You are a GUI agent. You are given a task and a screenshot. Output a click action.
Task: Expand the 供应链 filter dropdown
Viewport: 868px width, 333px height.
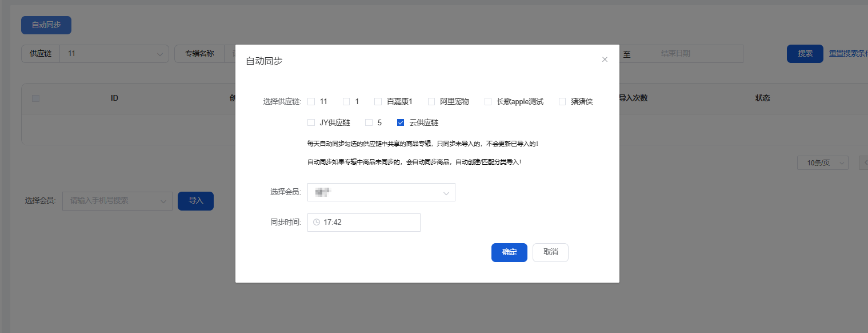point(114,54)
